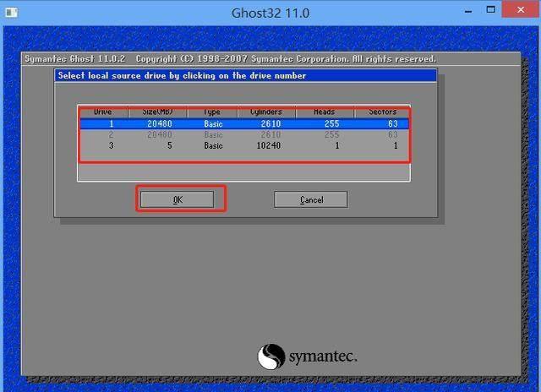The image size is (541, 392).
Task: Click cylinders value 2610 in highlighted row
Action: click(270, 124)
